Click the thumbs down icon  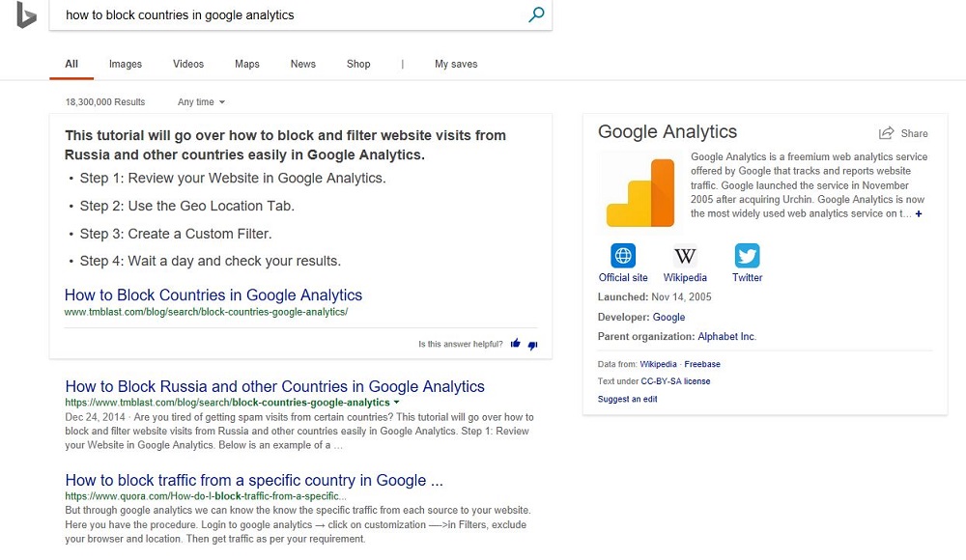[x=533, y=345]
